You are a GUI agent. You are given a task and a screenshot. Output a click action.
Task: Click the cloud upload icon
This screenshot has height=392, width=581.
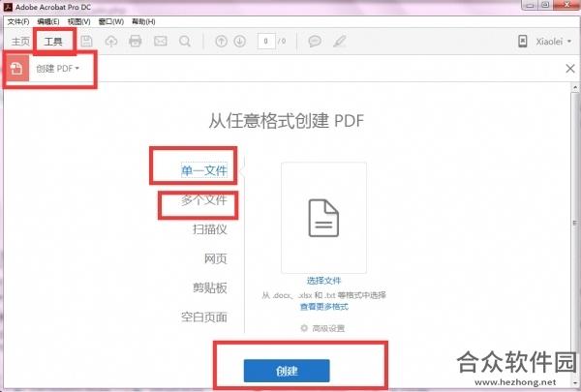click(111, 41)
